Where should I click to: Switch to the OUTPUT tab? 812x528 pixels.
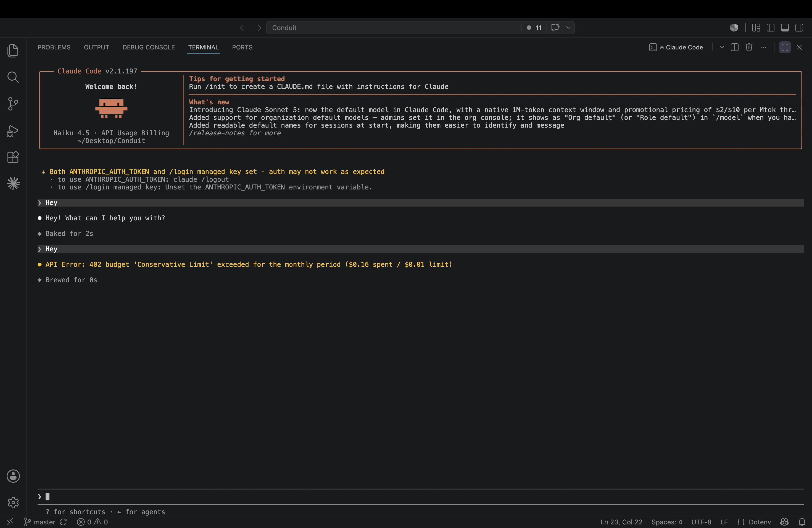coord(97,47)
